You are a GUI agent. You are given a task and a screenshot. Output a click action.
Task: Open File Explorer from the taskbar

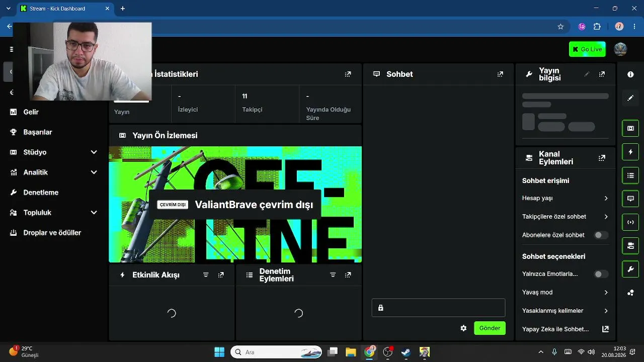pyautogui.click(x=351, y=352)
